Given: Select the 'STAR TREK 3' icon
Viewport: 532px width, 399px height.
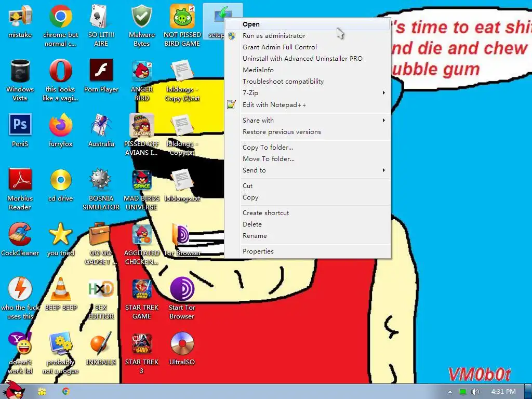Looking at the screenshot, I should click(x=141, y=353).
